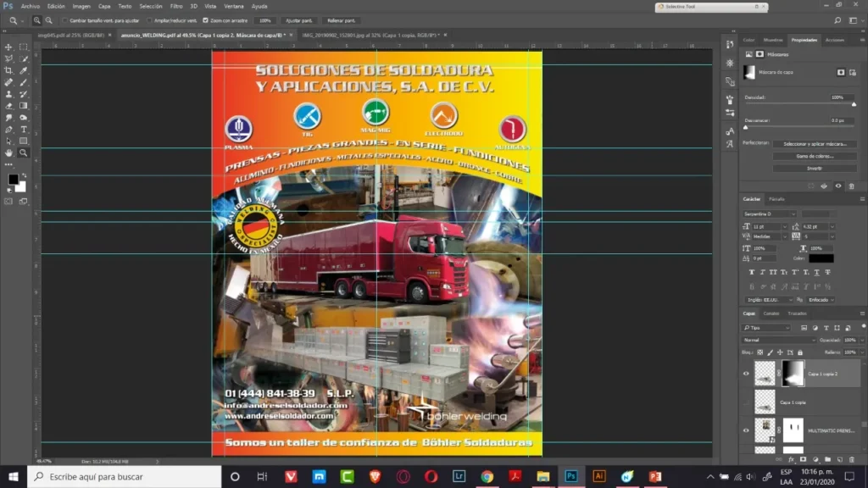Select the Brush tool
The width and height of the screenshot is (868, 488).
[23, 82]
